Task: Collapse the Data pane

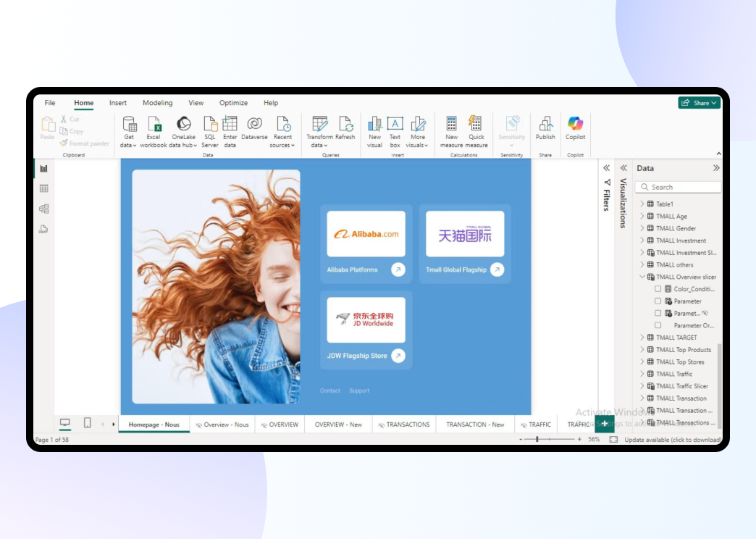Action: [716, 168]
